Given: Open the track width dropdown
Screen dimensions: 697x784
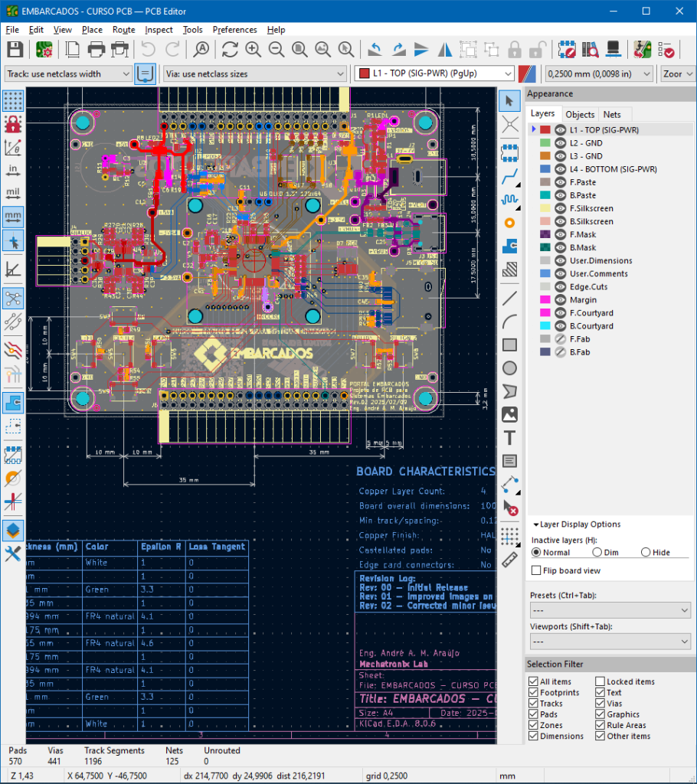Looking at the screenshot, I should click(68, 74).
